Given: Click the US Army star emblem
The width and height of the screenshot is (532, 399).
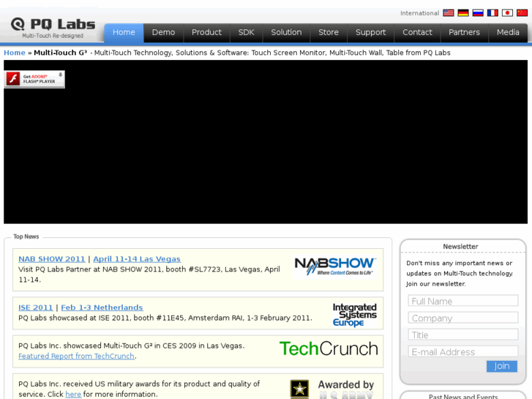Looking at the screenshot, I should [299, 389].
